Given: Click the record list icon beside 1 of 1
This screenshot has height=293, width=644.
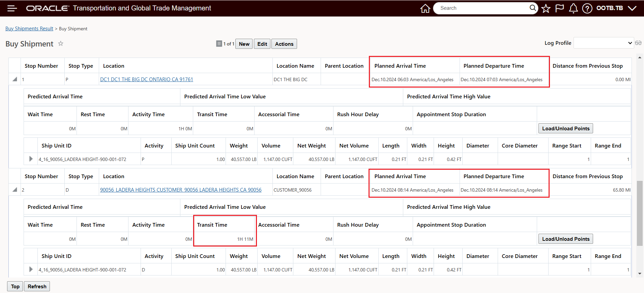Looking at the screenshot, I should coord(219,43).
